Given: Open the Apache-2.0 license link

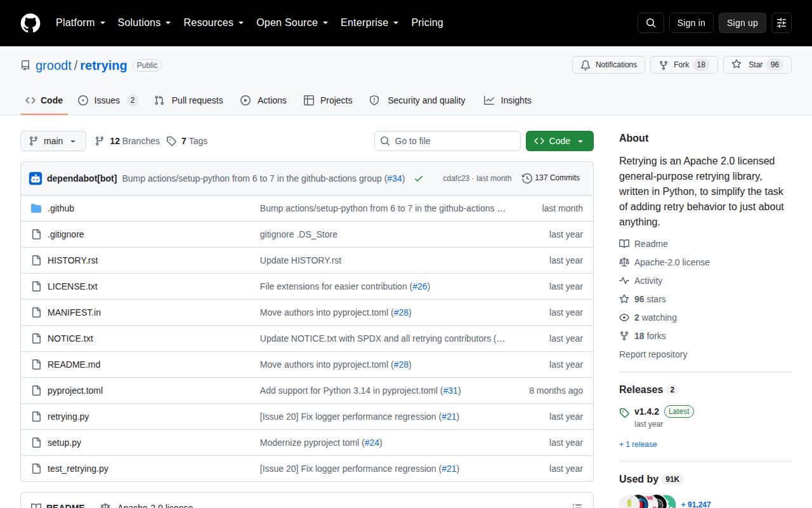Looking at the screenshot, I should click(x=664, y=262).
